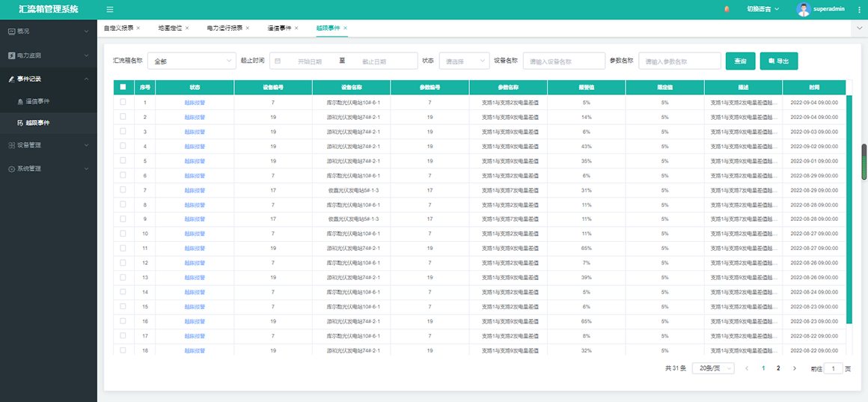Close the 电力运行报表 tab

(x=248, y=28)
